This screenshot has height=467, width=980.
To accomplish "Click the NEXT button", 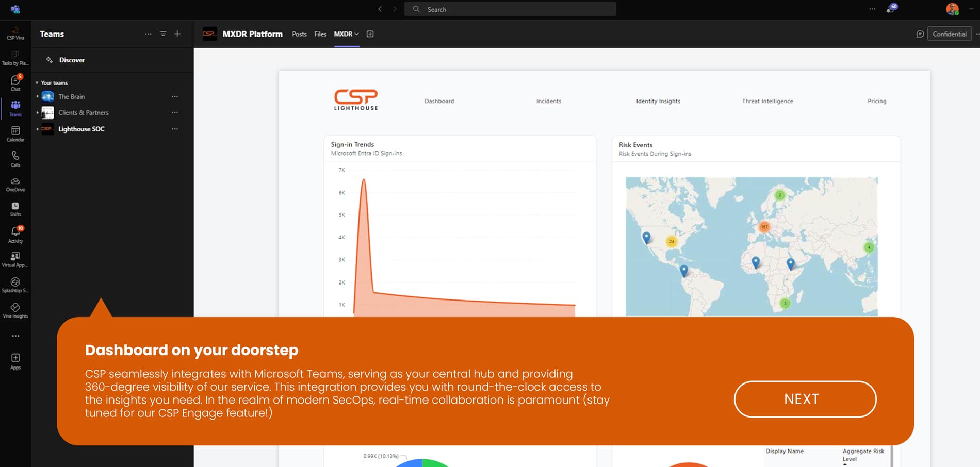I will coord(805,399).
